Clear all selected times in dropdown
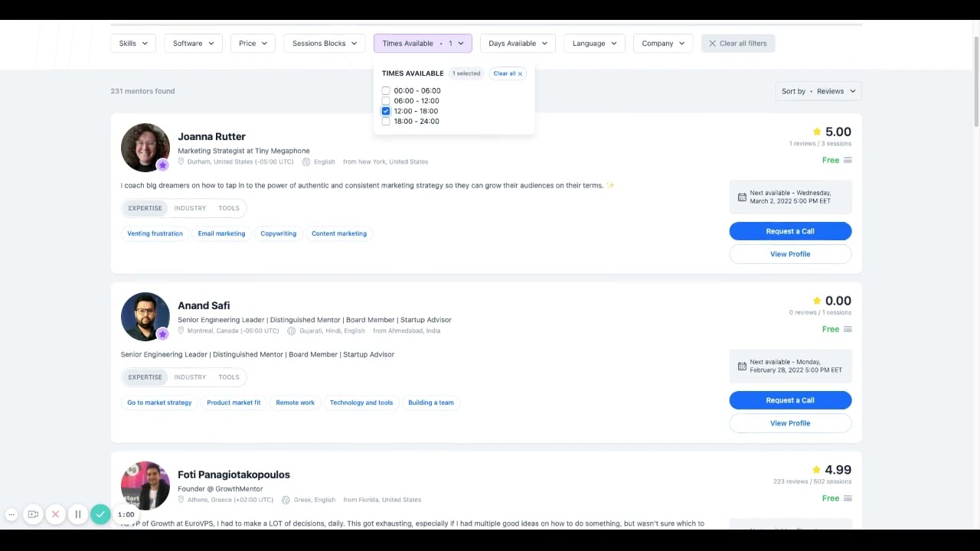 click(x=508, y=73)
